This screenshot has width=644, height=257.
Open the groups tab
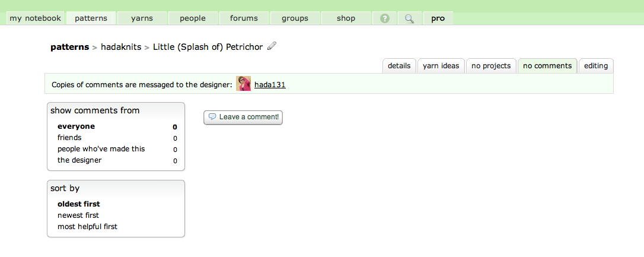(295, 18)
